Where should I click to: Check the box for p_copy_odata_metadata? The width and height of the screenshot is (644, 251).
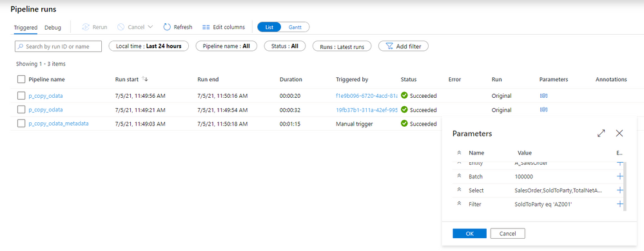click(x=21, y=124)
